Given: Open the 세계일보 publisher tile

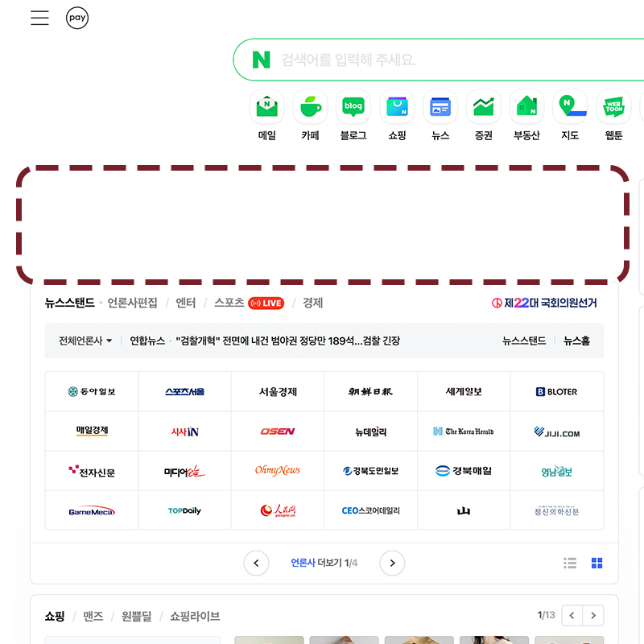Looking at the screenshot, I should pyautogui.click(x=464, y=391).
